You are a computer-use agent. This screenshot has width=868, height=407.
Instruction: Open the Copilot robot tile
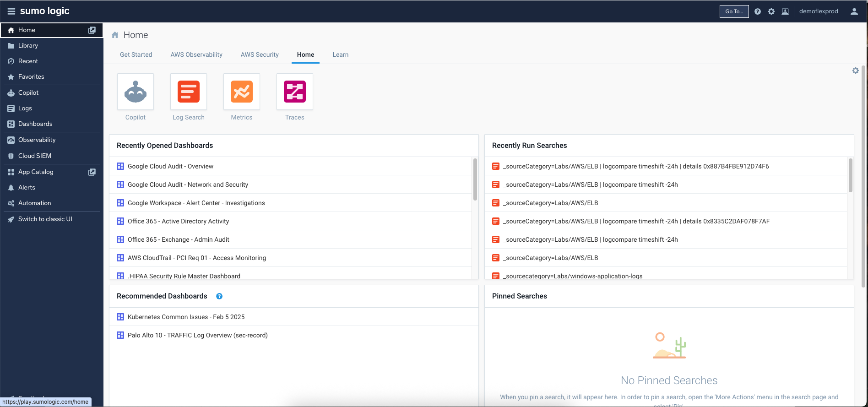tap(136, 92)
